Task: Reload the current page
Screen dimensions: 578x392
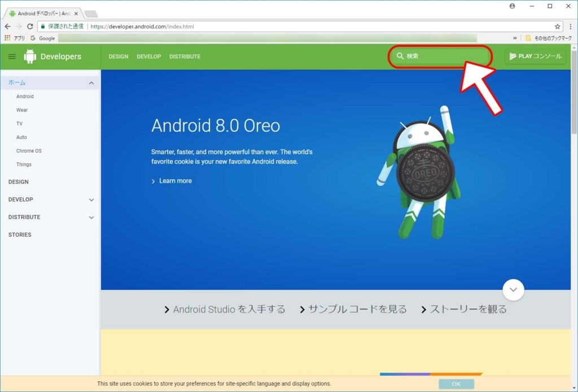Action: coord(30,27)
